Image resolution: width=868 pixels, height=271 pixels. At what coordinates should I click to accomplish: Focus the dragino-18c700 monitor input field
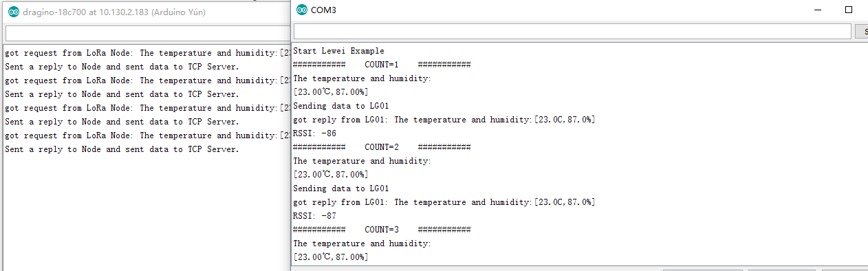click(x=147, y=33)
